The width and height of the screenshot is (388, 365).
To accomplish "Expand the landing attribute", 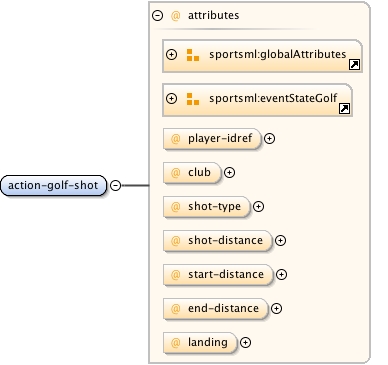I will click(245, 343).
